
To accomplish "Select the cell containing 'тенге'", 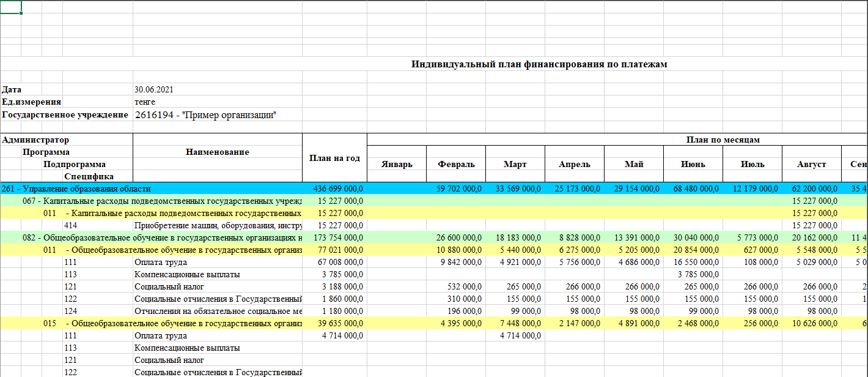I will pyautogui.click(x=145, y=102).
